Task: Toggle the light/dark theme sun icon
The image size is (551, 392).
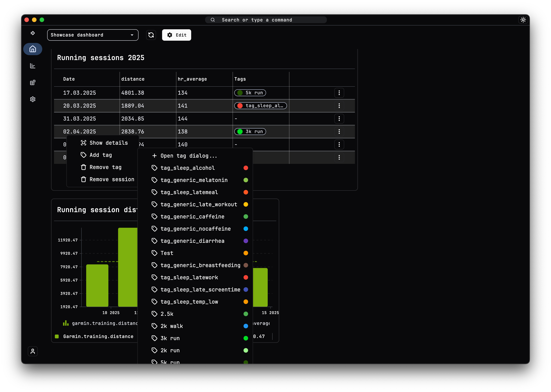Action: tap(523, 20)
